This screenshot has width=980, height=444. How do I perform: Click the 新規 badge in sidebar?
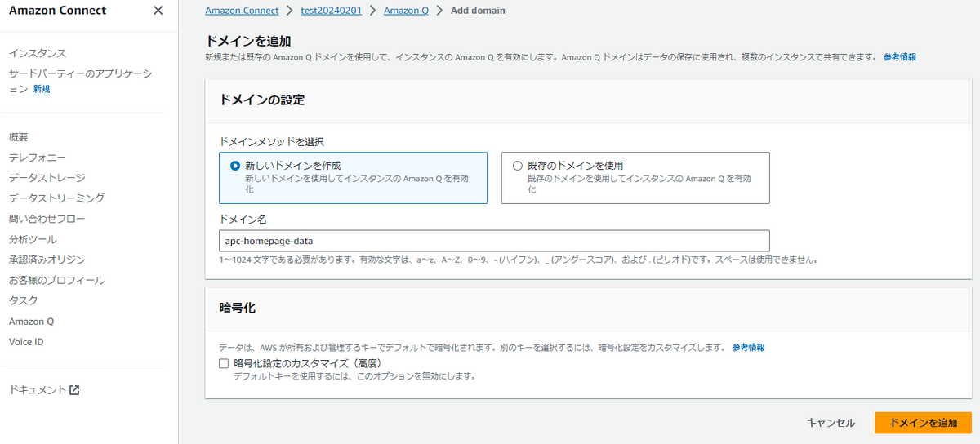click(x=42, y=89)
